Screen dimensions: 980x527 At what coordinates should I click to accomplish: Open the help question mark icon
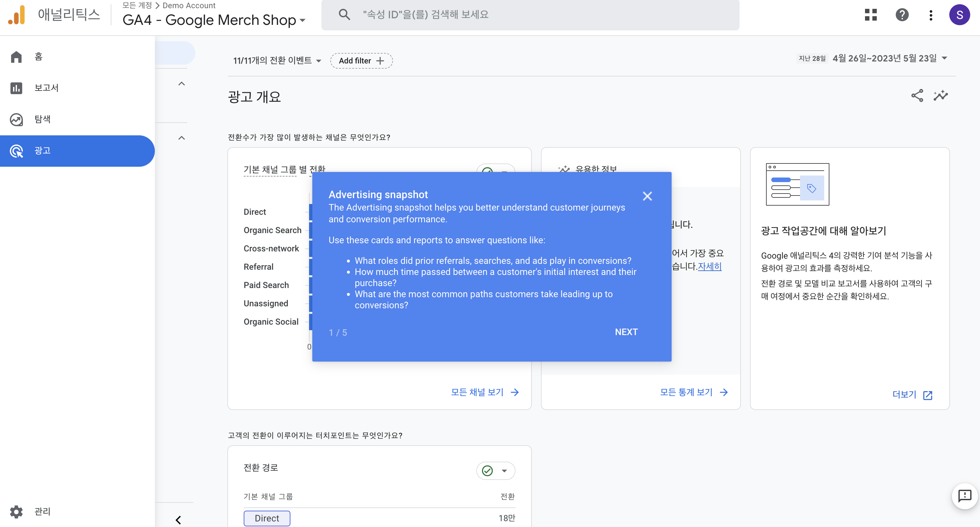902,15
